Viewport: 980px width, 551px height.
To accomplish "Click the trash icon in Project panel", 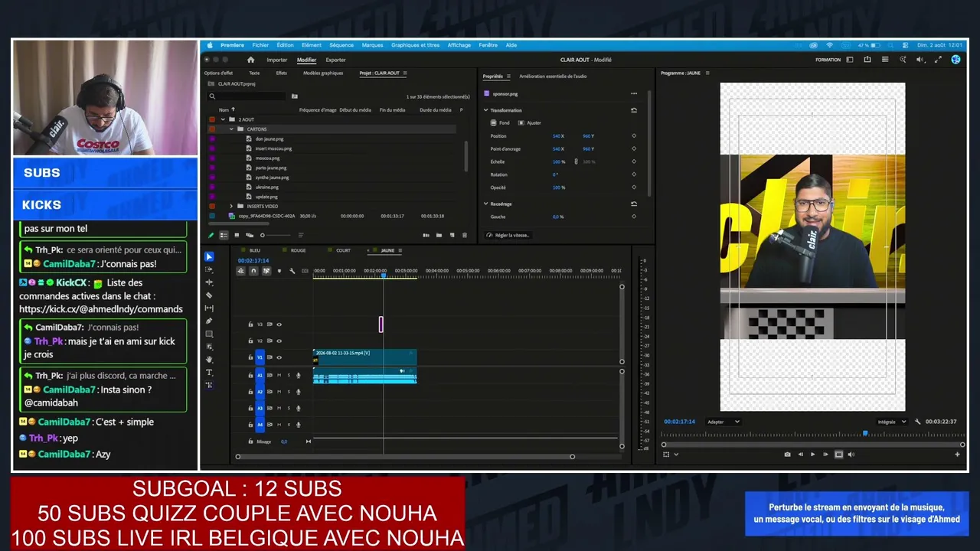I will tap(464, 235).
